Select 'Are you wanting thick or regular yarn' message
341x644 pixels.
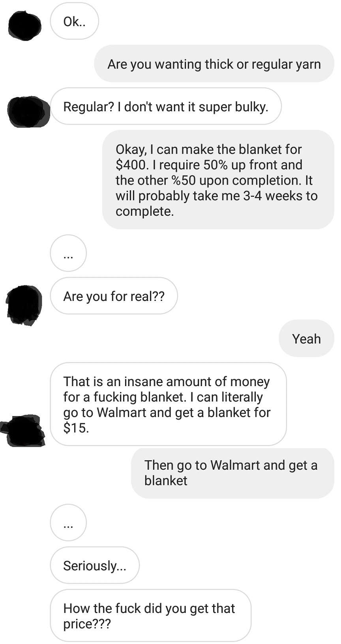(x=214, y=63)
